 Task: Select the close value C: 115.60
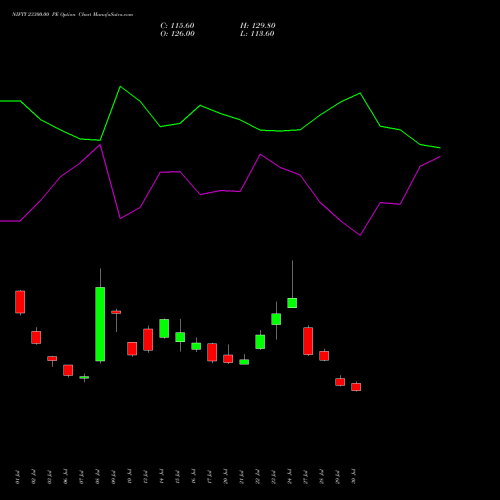177,26
